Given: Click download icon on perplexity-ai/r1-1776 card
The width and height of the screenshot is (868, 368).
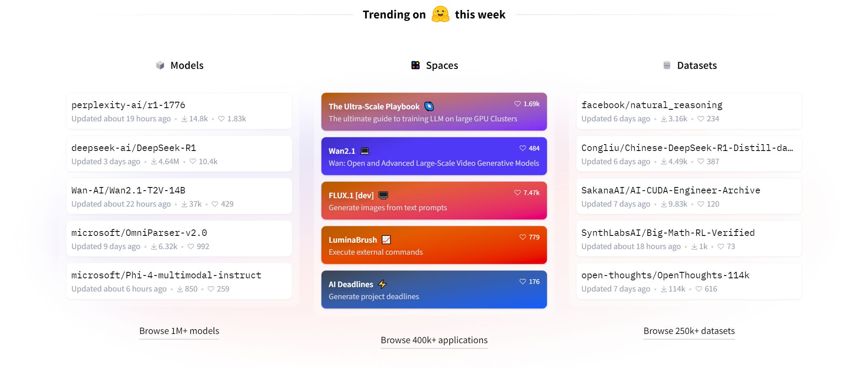Looking at the screenshot, I should 184,119.
